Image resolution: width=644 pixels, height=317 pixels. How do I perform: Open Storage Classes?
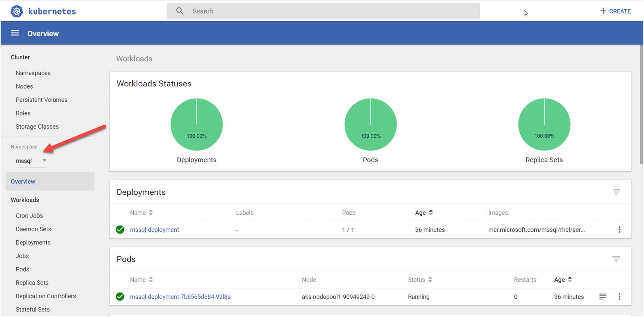37,127
